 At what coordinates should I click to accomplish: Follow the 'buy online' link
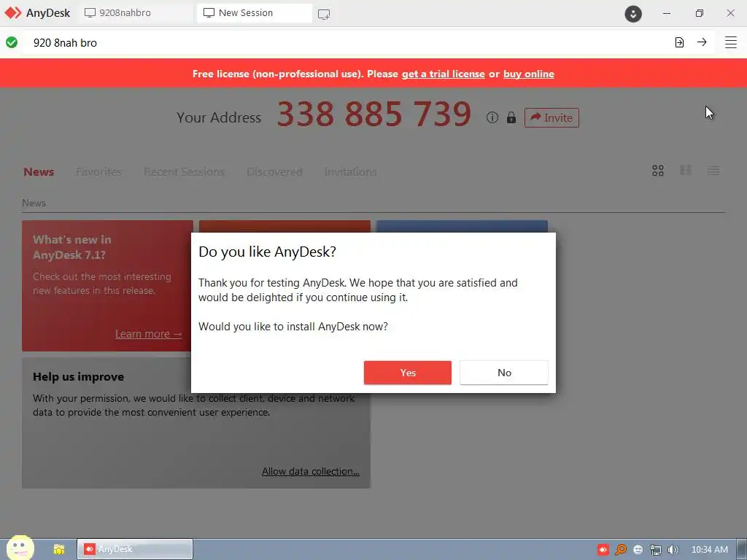528,74
